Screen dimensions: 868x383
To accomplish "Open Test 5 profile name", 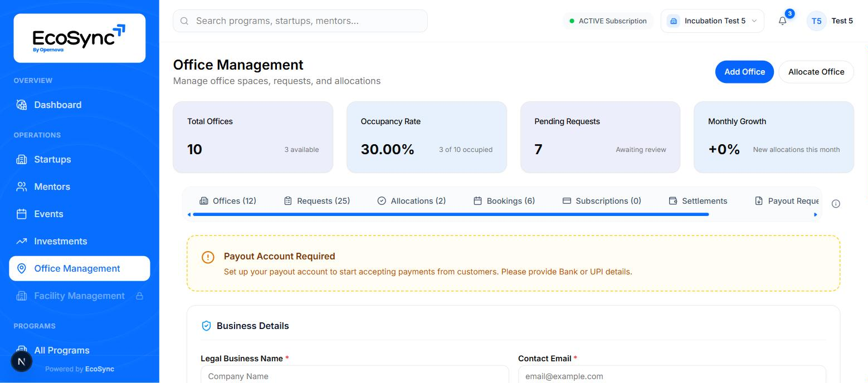I will pos(842,21).
